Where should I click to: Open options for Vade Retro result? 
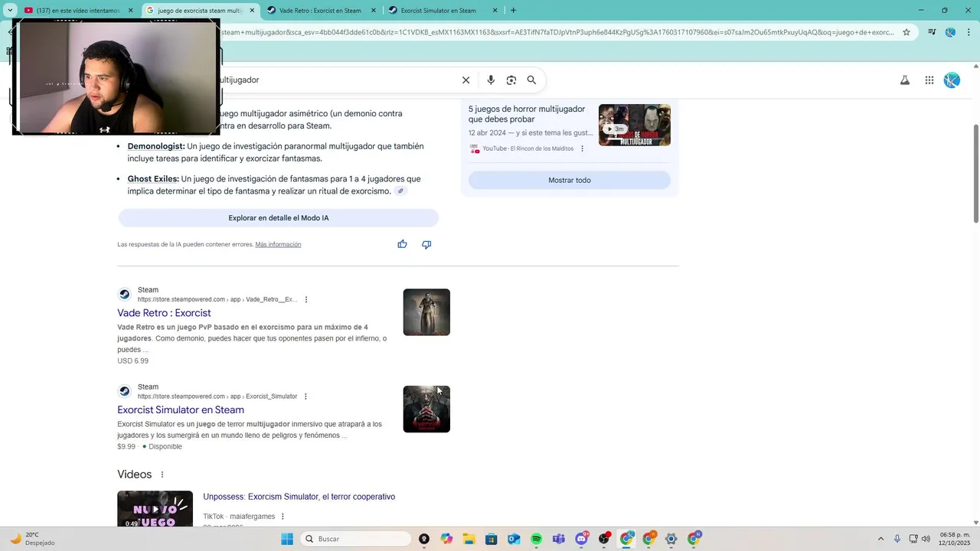[306, 299]
